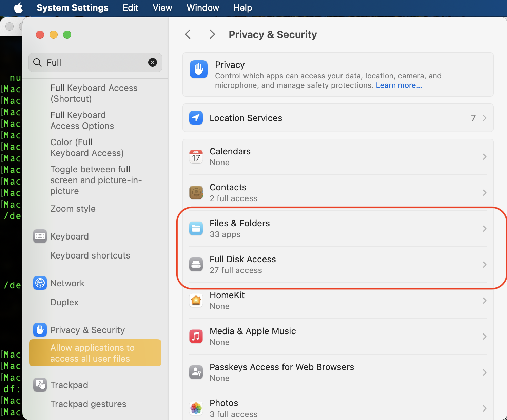
Task: Select Allow applications to access all user files
Action: pyautogui.click(x=95, y=353)
